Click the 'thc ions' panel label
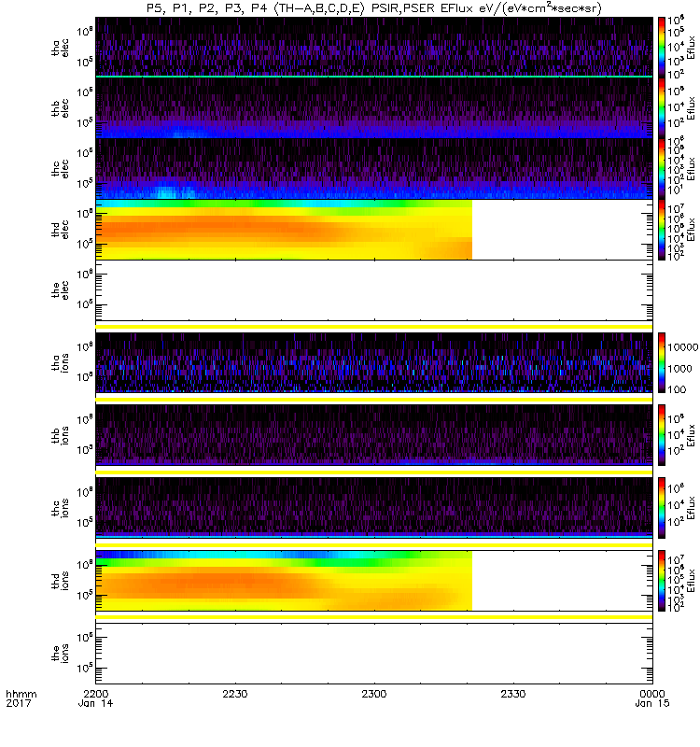Viewport: 700px width, 747px height. tap(60, 508)
